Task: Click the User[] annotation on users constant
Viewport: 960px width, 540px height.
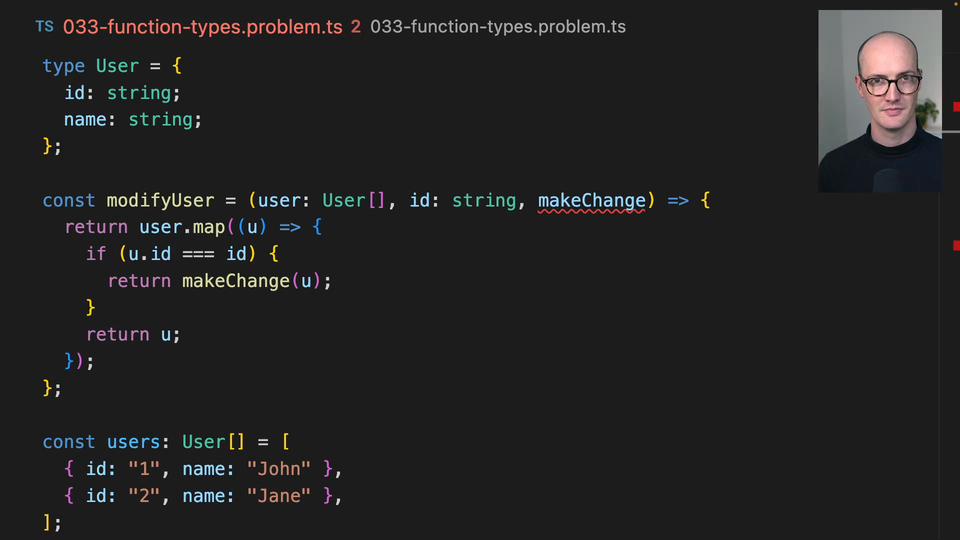Action: pos(214,442)
